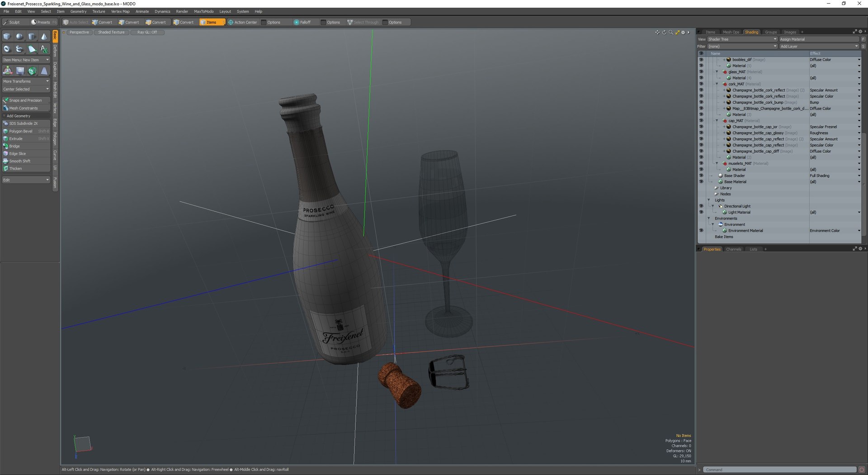This screenshot has width=868, height=475.
Task: Click the Taper trapezoid grid icon
Action: 44,71
